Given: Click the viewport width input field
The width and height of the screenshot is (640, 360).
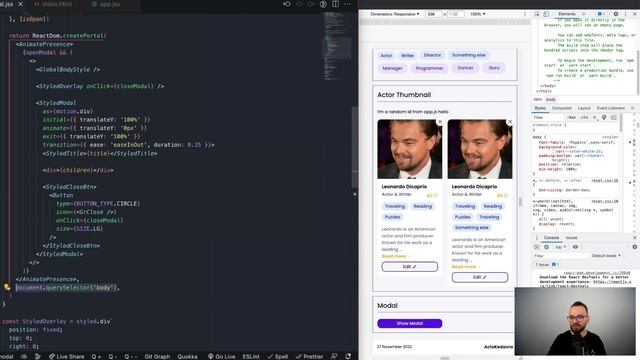Looking at the screenshot, I should (x=433, y=14).
